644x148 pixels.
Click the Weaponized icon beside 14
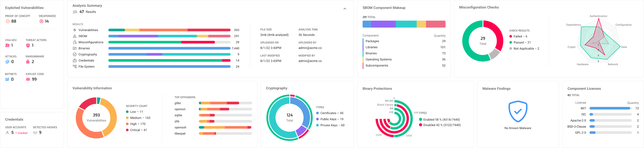[41, 21]
